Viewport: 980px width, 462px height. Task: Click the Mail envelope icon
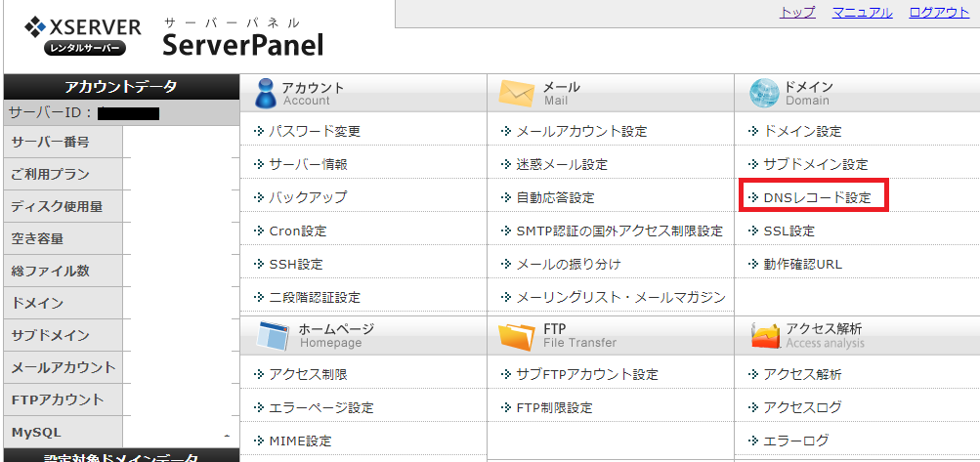coord(517,94)
